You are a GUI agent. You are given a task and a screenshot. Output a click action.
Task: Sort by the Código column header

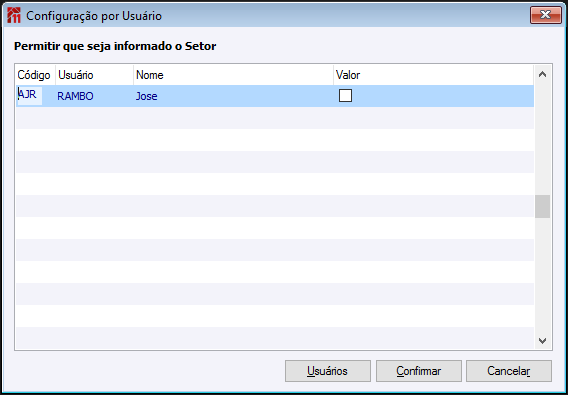pos(35,75)
